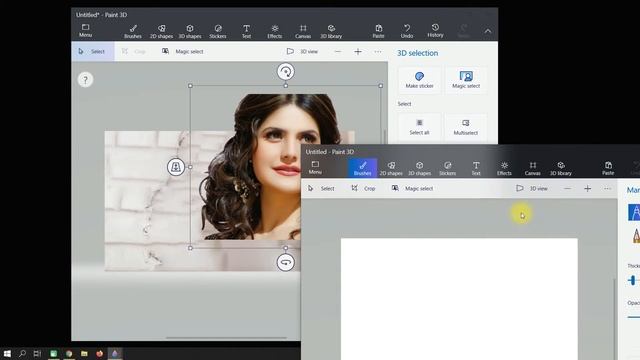Screen dimensions: 640x360
Task: Open Task View on the taskbar
Action: pyautogui.click(x=37, y=353)
